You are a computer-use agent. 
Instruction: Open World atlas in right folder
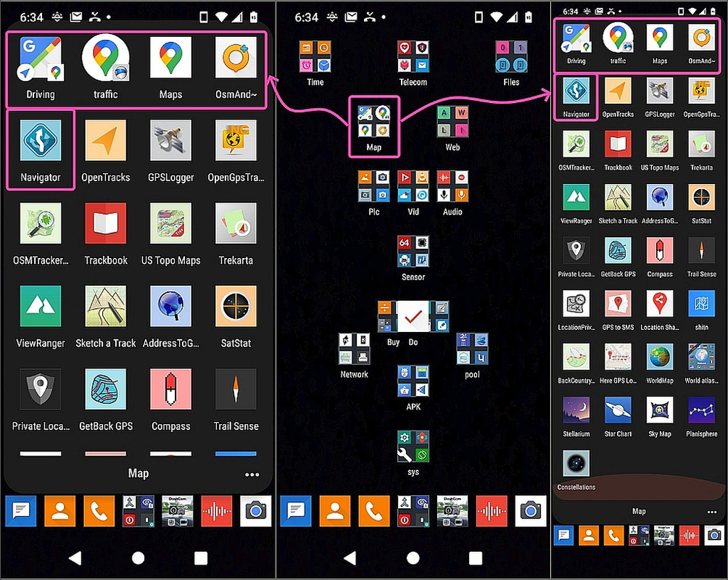click(x=702, y=357)
